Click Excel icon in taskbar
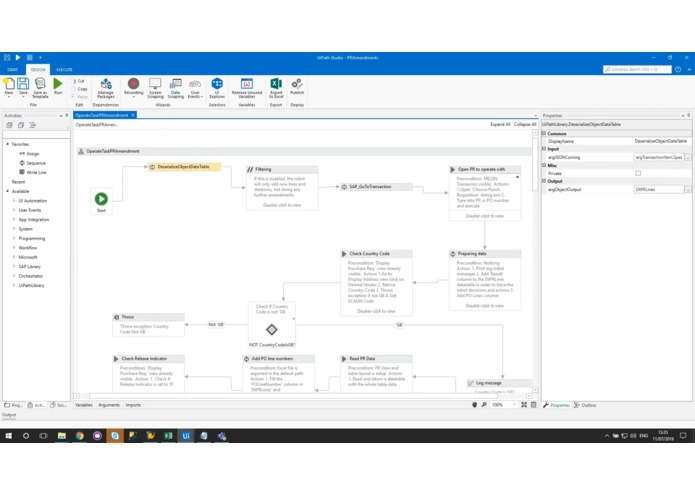The image size is (695, 494). coord(168,436)
